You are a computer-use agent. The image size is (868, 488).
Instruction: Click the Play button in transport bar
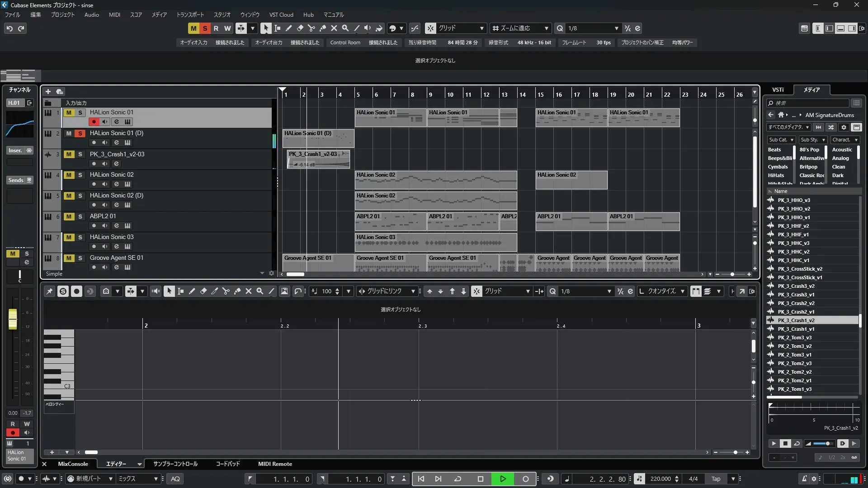point(503,479)
